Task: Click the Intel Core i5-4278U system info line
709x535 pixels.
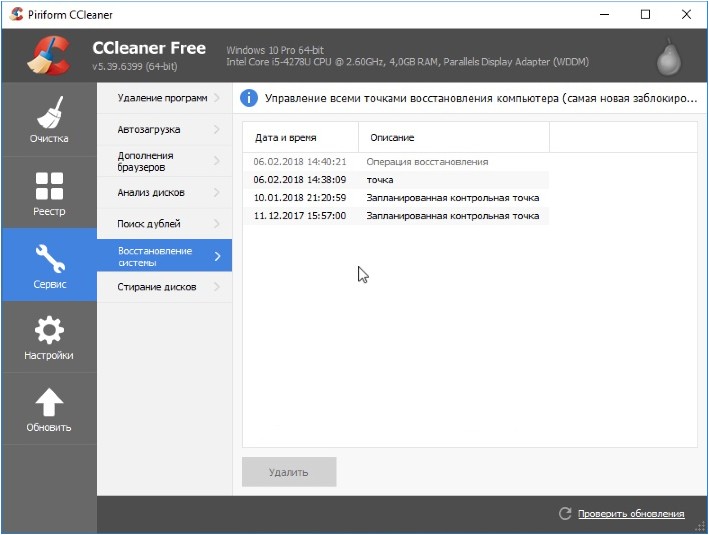Action: (x=407, y=62)
